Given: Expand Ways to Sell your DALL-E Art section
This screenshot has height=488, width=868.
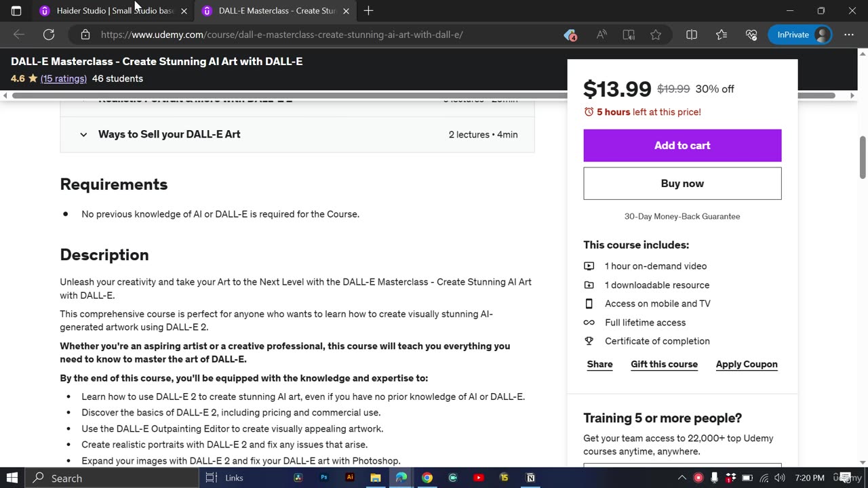Looking at the screenshot, I should [x=297, y=134].
